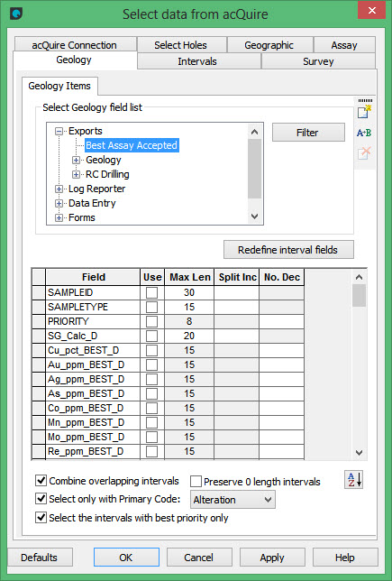Click the A-Z sort icon
Image resolution: width=392 pixels, height=581 pixels.
[354, 480]
